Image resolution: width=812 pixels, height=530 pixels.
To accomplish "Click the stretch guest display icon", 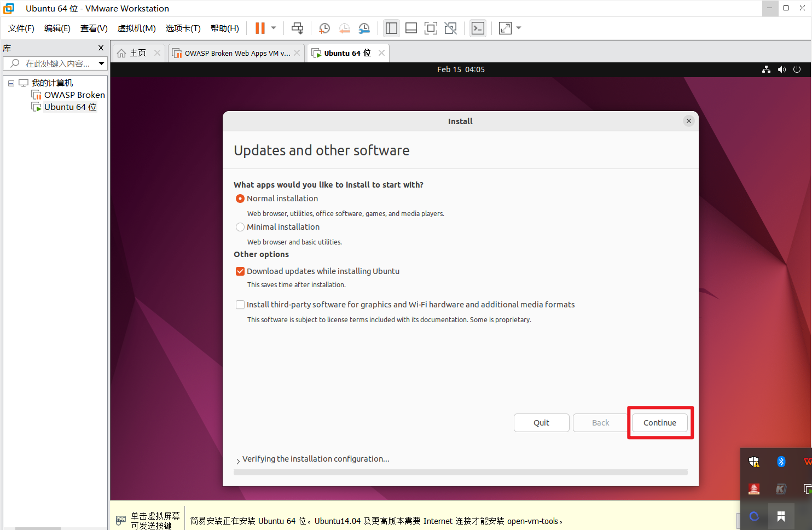I will point(505,28).
